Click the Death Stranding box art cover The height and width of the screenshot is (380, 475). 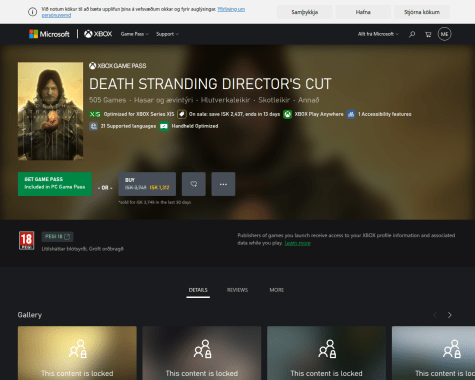click(50, 111)
